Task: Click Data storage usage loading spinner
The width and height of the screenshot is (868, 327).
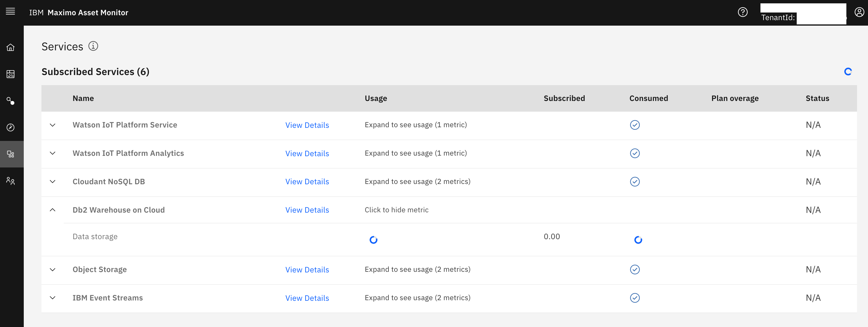Action: coord(373,240)
